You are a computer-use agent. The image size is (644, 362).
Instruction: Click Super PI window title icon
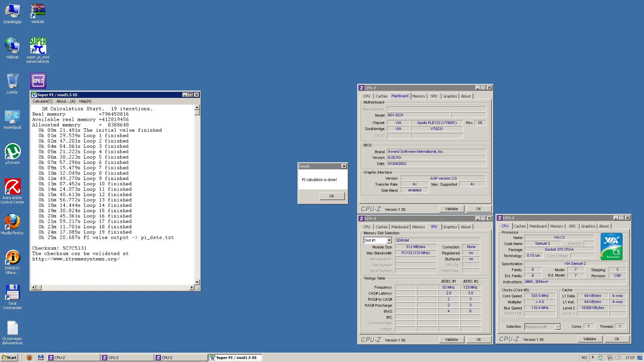click(x=34, y=95)
